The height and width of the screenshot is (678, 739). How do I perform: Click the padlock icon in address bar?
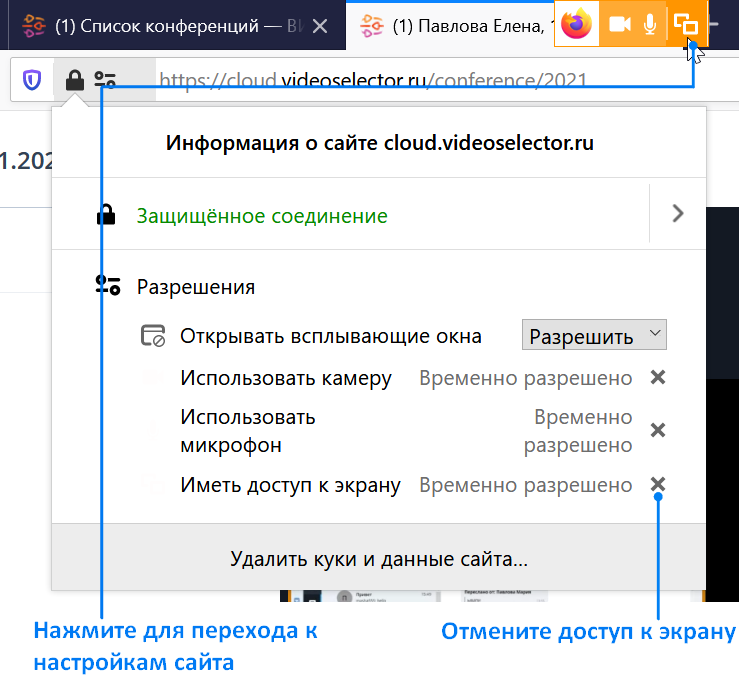coord(74,80)
